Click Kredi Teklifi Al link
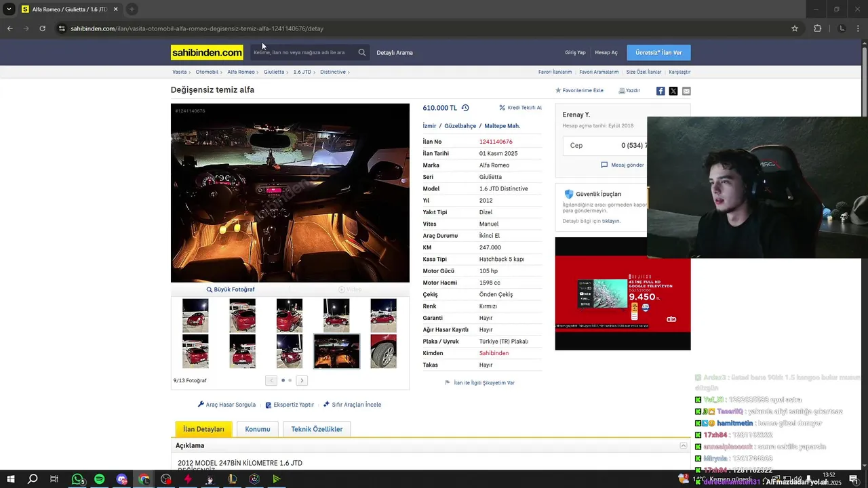The width and height of the screenshot is (868, 488). pos(520,108)
